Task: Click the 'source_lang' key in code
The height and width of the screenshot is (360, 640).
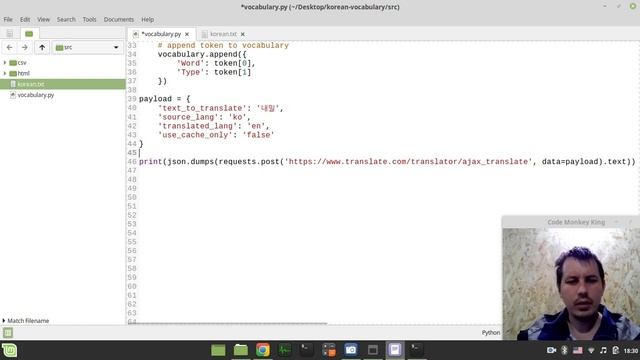Action: [x=188, y=117]
